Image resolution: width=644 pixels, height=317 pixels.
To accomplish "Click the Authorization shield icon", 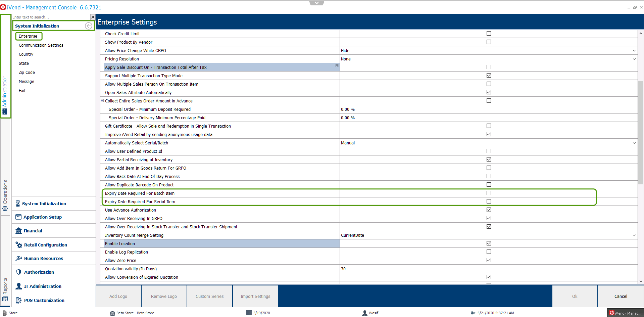I will 19,272.
